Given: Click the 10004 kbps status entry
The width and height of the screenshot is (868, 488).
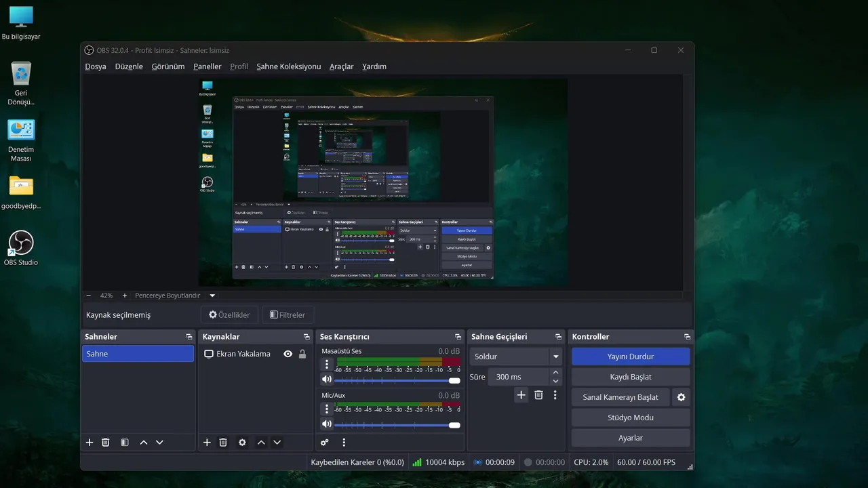Looking at the screenshot, I should click(x=439, y=462).
